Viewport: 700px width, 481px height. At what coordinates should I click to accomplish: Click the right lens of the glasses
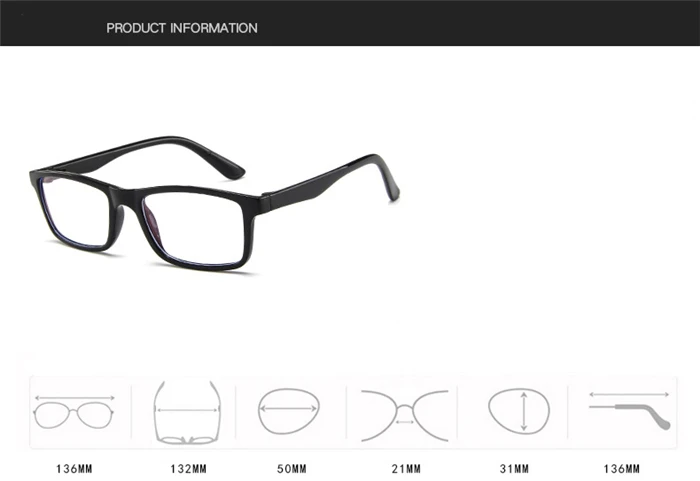tap(195, 229)
